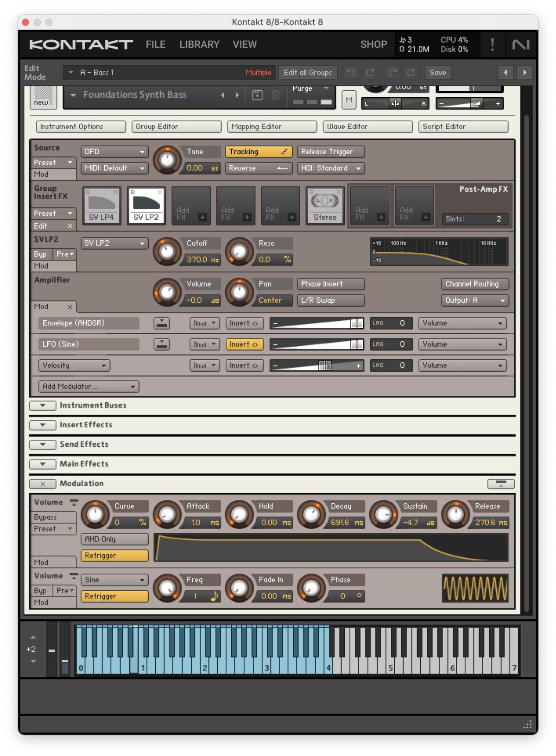Click the Instrument Options button
556x756 pixels.
81,127
